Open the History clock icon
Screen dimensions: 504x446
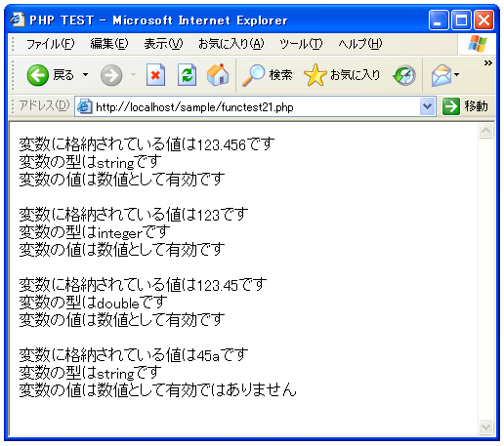point(404,75)
